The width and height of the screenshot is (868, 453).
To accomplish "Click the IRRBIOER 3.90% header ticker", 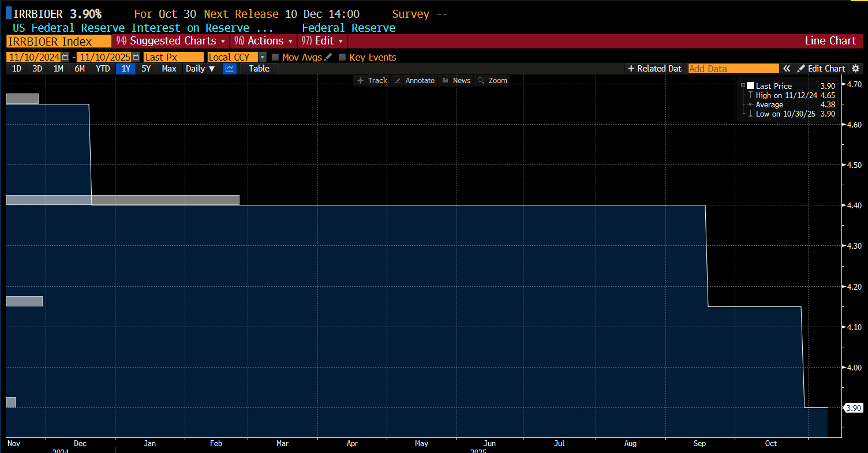I will coord(57,14).
